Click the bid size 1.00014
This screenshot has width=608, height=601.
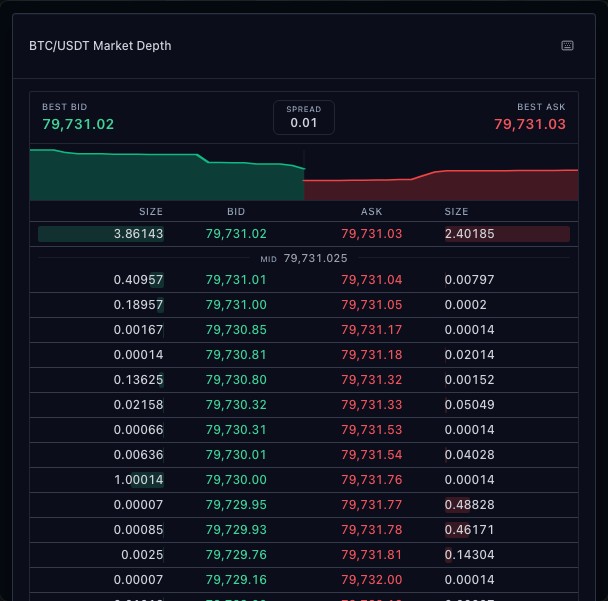pos(138,480)
